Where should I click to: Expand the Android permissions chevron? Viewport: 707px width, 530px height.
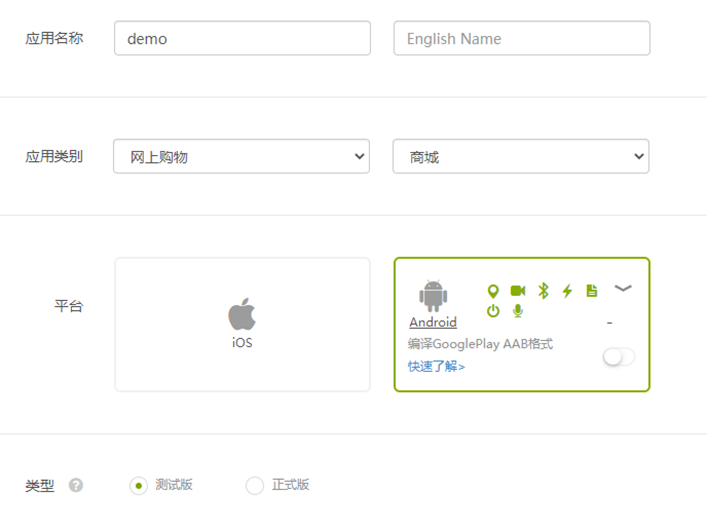[x=623, y=289]
